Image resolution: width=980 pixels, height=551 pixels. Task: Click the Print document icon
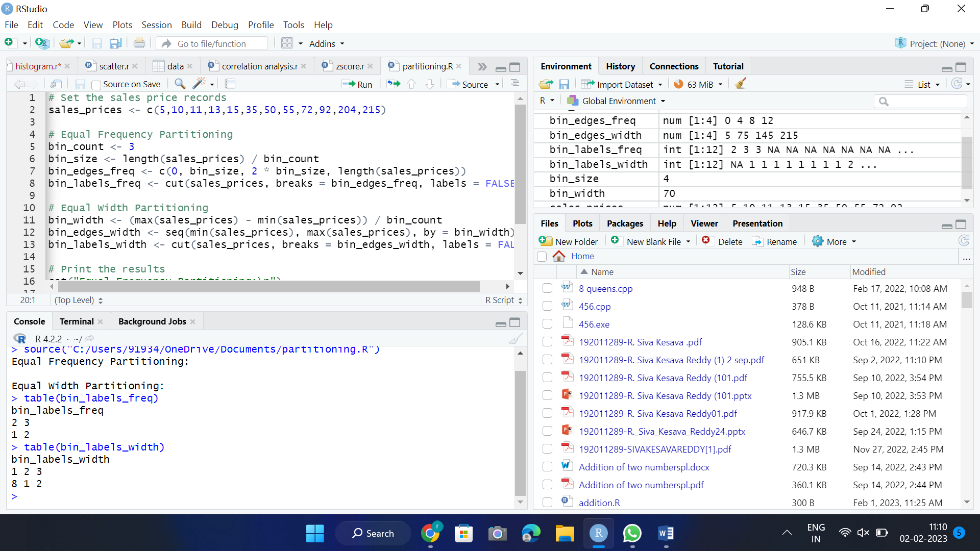point(139,43)
